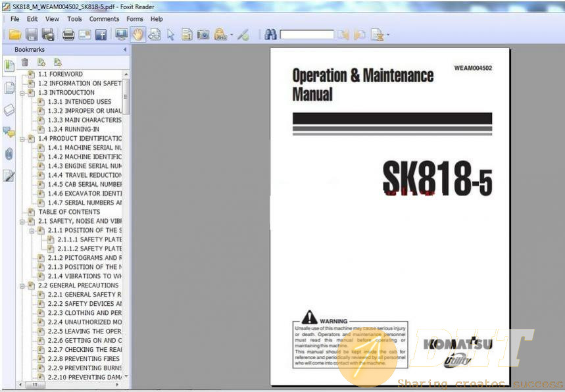Select the '2.2.8 PREVENTING FIRES' bookmark
The image size is (565, 392).
click(x=84, y=359)
